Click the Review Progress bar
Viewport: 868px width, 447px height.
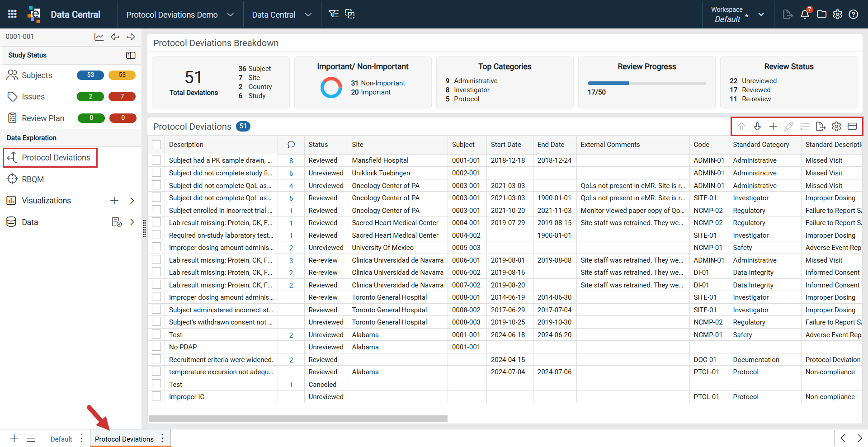point(647,83)
